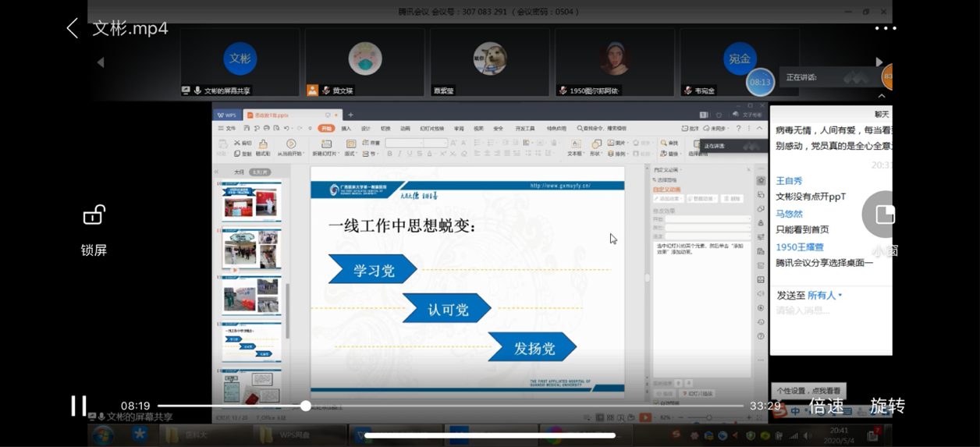Select 黄文琛 participant video tile
This screenshot has width=980, height=447.
[365, 62]
